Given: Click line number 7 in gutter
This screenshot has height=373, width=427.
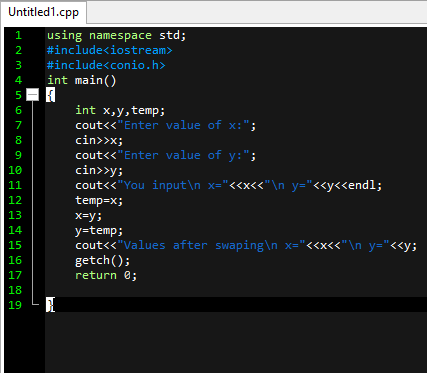Looking at the screenshot, I should pos(18,125).
